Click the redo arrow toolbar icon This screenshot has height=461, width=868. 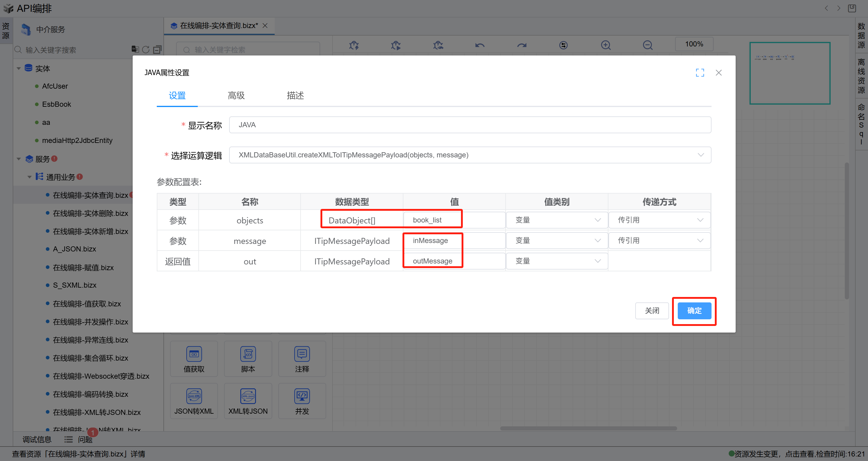[522, 45]
